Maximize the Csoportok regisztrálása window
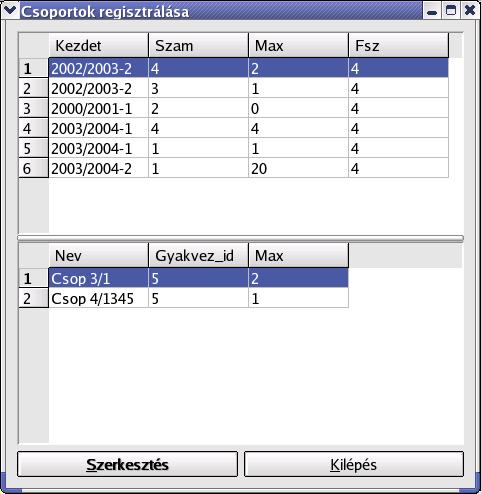Image resolution: width=481 pixels, height=494 pixels. tap(451, 11)
